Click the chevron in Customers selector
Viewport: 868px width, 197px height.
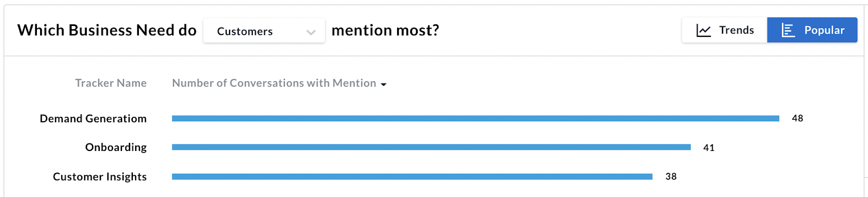(x=311, y=32)
